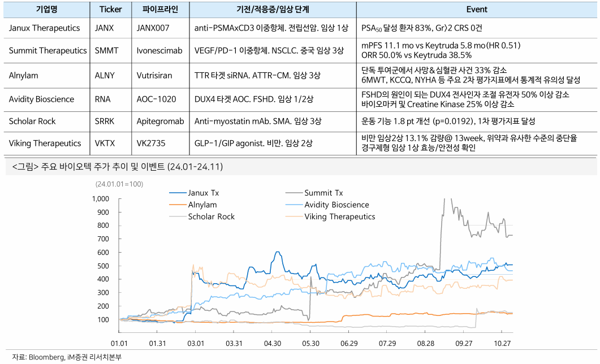The image size is (600, 364).
Task: Select the Viking Therapeutics legend entry
Action: pos(339,216)
